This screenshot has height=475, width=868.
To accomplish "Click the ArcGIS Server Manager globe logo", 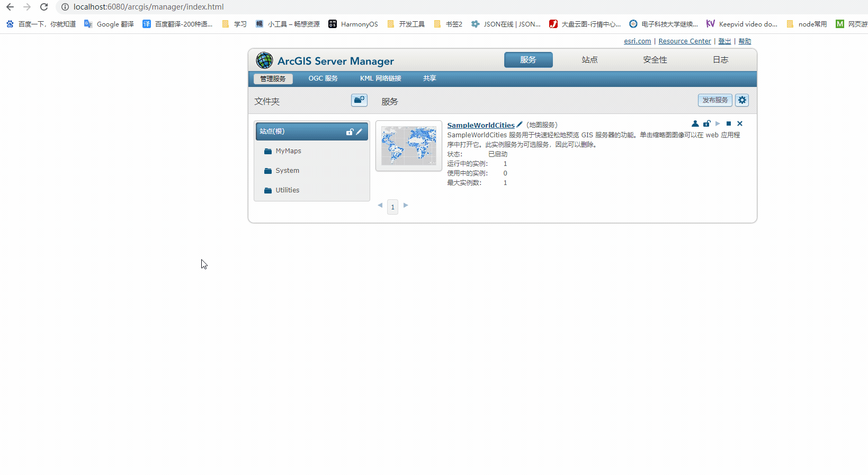I will tap(264, 60).
